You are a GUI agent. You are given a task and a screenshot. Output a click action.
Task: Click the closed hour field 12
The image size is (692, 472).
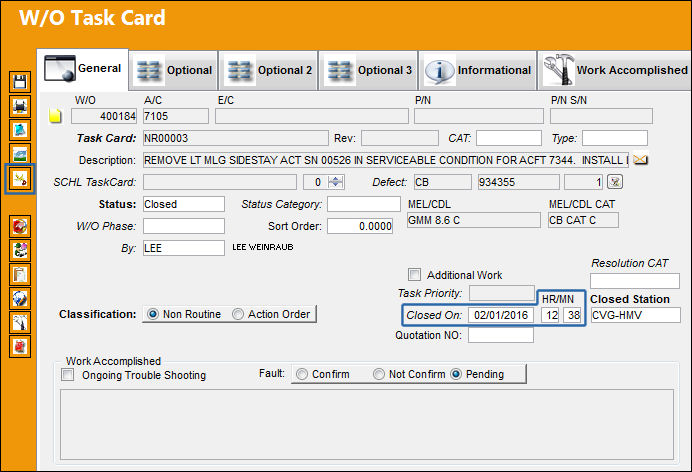(551, 315)
